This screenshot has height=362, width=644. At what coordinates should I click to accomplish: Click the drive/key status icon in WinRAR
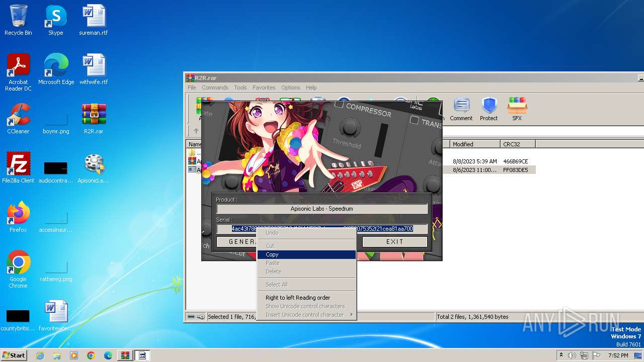196,317
